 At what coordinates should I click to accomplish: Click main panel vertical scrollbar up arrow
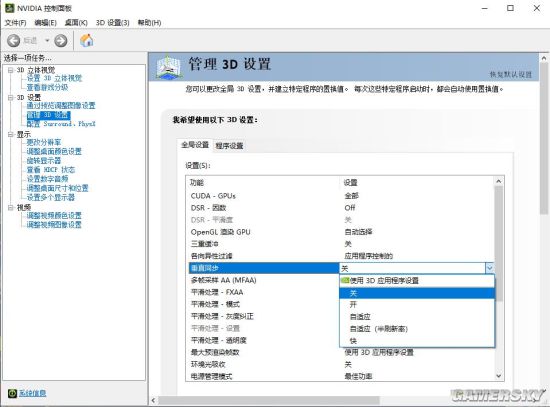pos(544,58)
